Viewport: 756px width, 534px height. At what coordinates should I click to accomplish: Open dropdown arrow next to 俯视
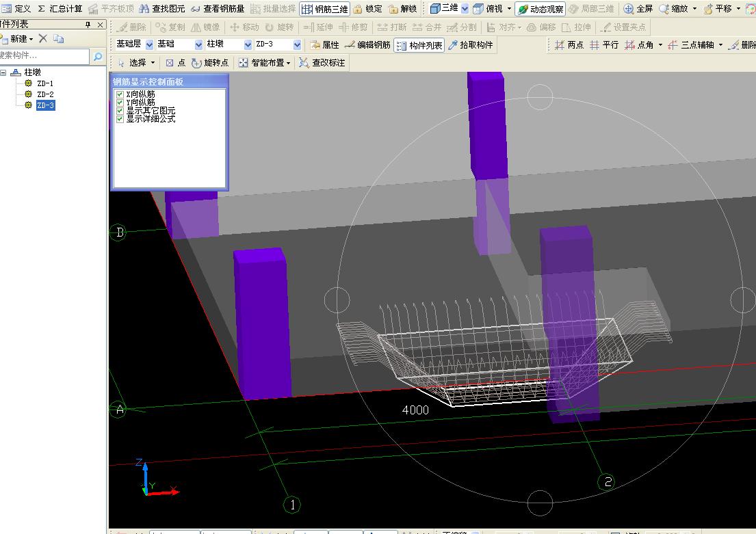pos(509,9)
